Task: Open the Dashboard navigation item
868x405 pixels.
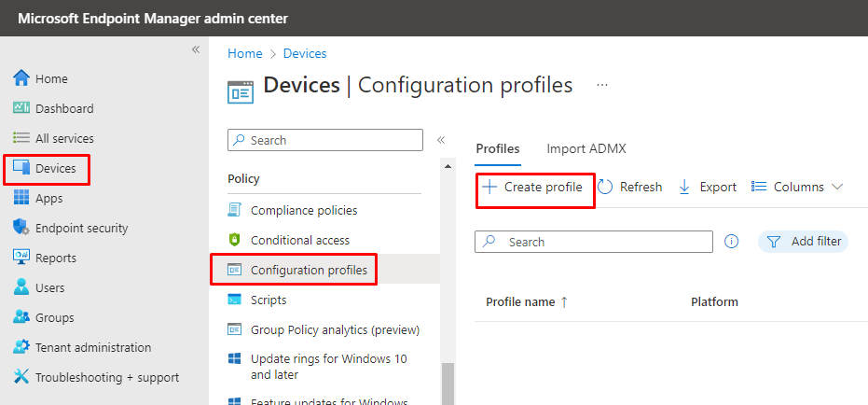Action: [x=63, y=109]
